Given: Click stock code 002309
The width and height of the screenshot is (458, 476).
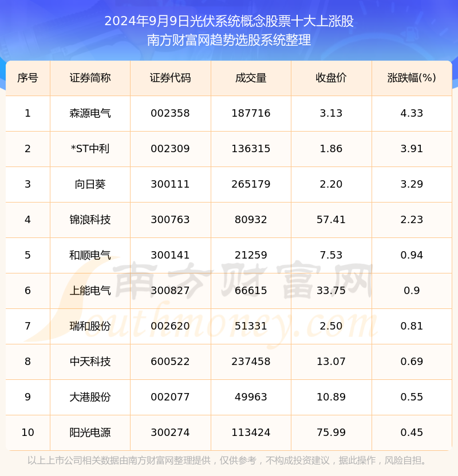Looking at the screenshot, I should 170,149.
